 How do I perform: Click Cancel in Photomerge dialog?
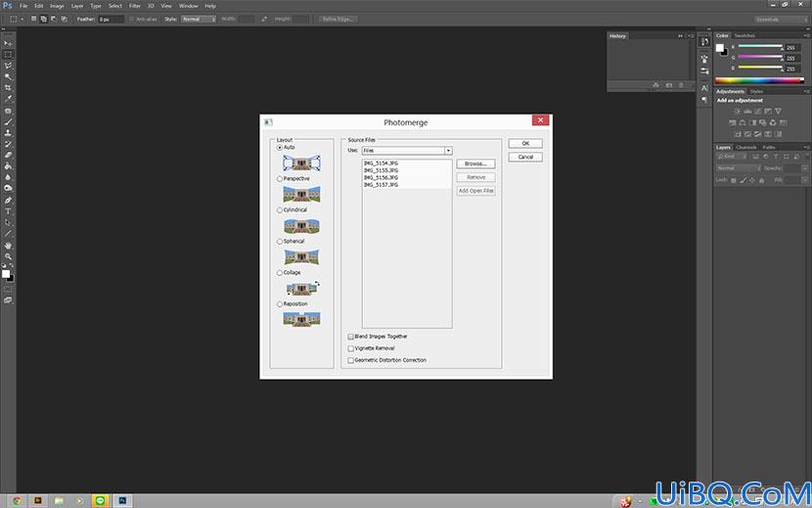coord(525,157)
